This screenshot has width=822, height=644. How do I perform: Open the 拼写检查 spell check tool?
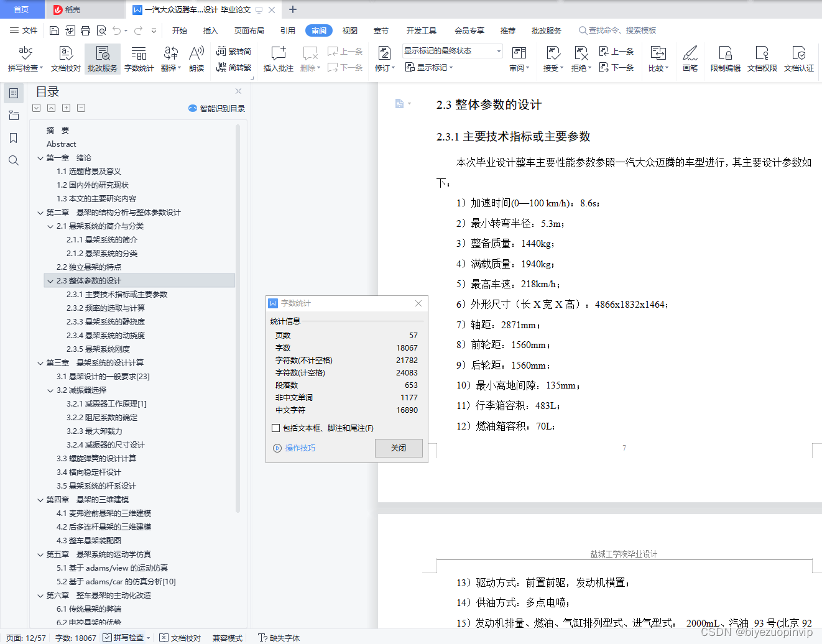(25, 59)
